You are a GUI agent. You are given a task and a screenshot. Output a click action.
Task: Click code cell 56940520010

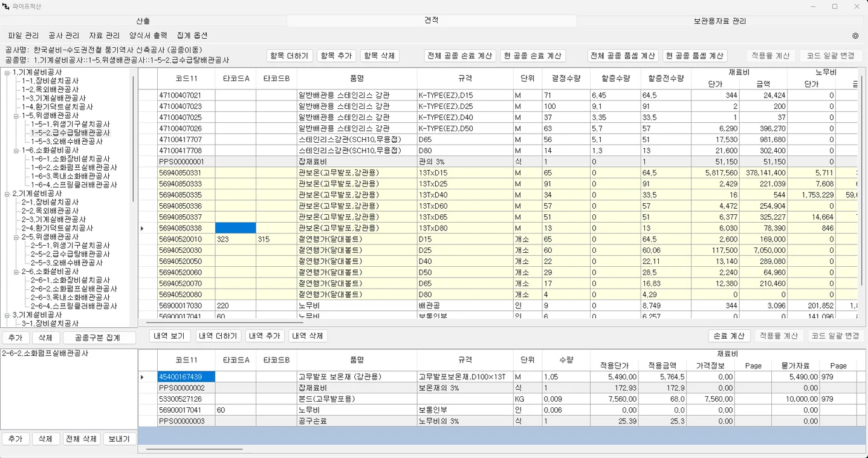tap(186, 239)
